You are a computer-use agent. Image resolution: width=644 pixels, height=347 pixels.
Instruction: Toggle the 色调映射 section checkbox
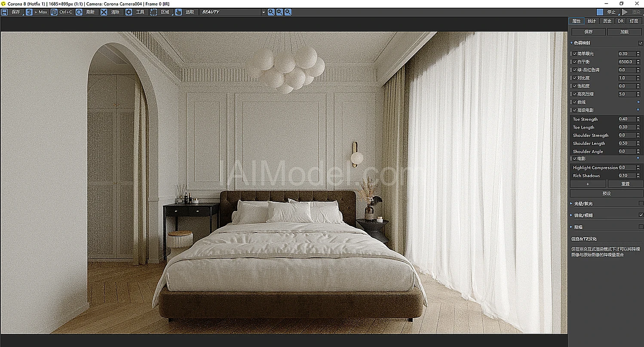pyautogui.click(x=641, y=43)
